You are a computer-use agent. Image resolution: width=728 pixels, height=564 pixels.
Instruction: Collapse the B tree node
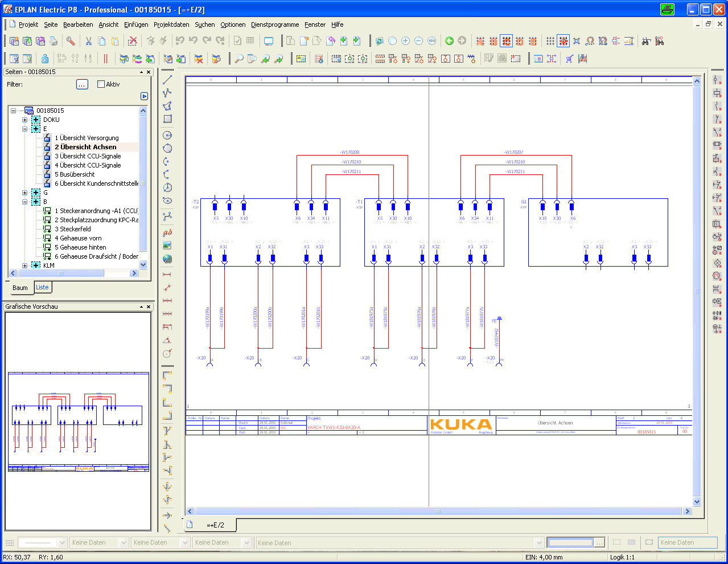click(x=24, y=202)
